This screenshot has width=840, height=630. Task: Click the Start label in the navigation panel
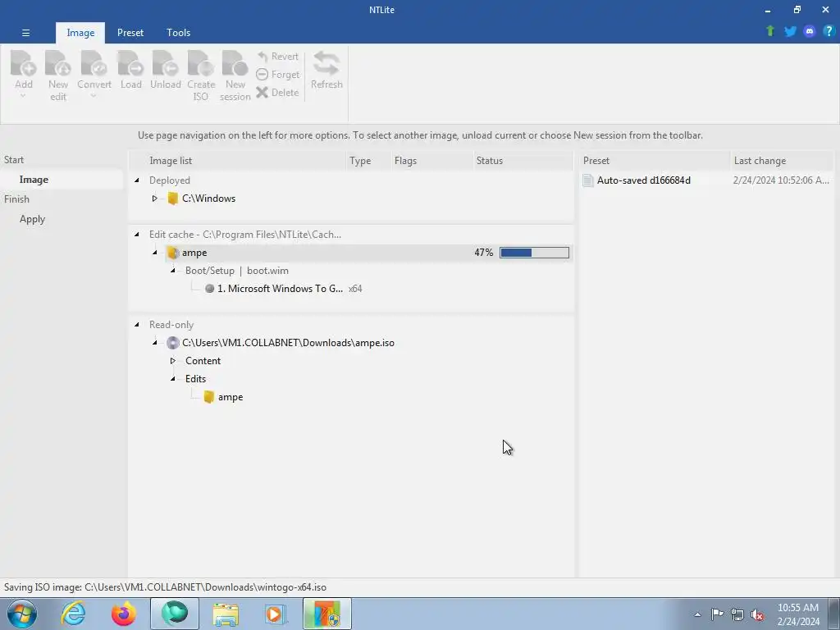tap(14, 160)
